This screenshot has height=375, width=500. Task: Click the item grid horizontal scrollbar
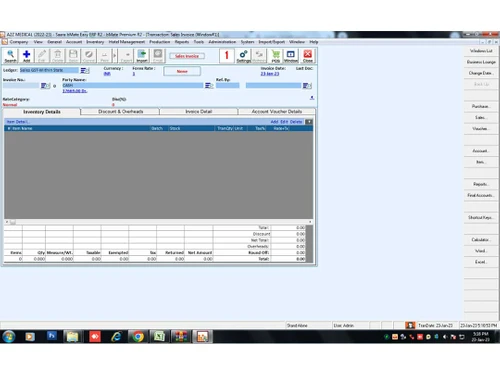pyautogui.click(x=158, y=222)
